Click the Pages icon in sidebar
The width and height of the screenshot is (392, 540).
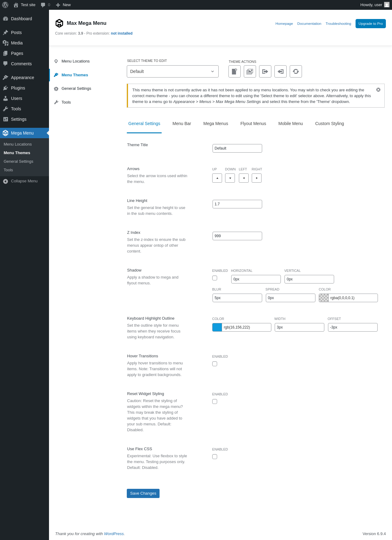tap(6, 53)
